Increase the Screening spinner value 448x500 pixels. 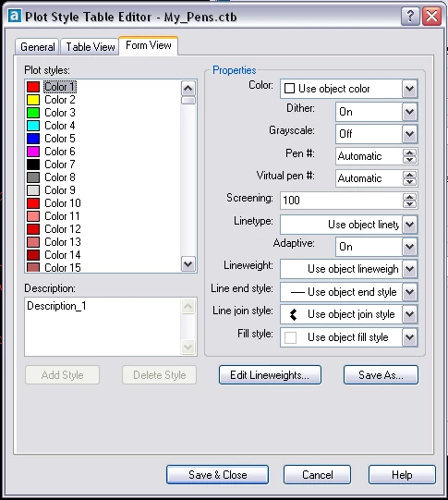409,197
